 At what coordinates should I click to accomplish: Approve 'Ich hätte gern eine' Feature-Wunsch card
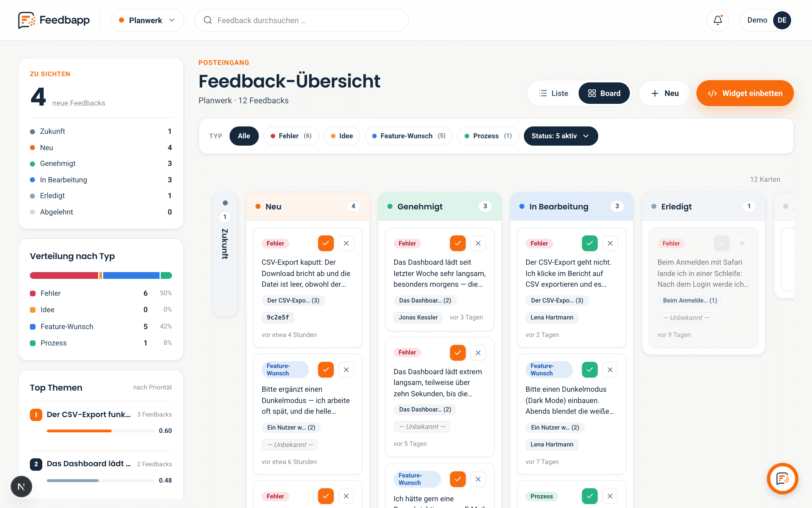pos(458,479)
